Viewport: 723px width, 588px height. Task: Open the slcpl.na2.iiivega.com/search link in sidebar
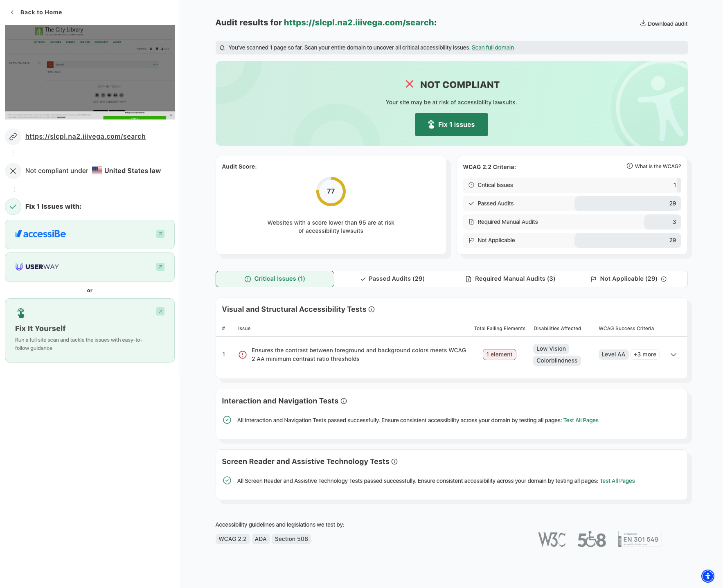86,136
